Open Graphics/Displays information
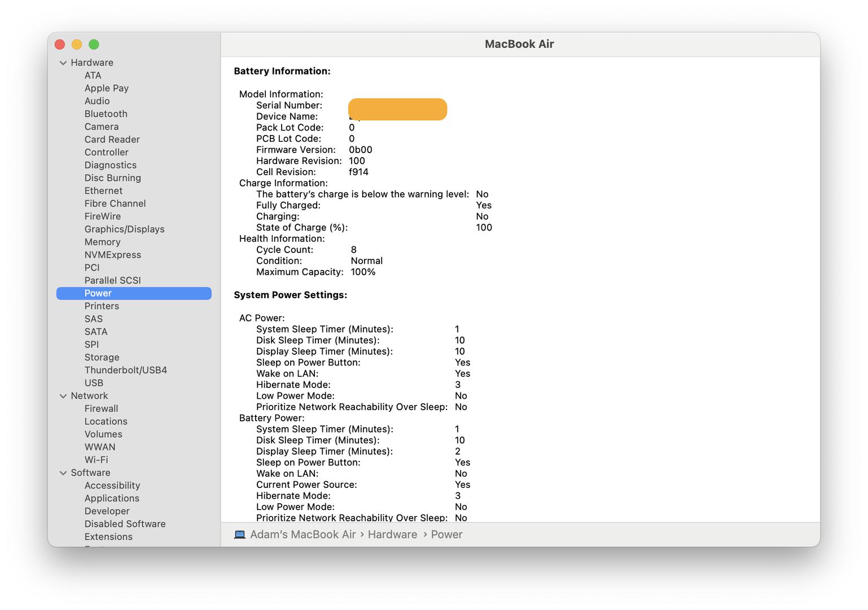 click(x=125, y=229)
